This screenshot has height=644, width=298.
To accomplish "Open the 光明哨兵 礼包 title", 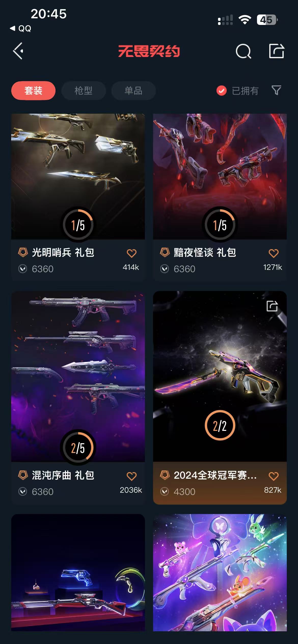I will point(63,253).
